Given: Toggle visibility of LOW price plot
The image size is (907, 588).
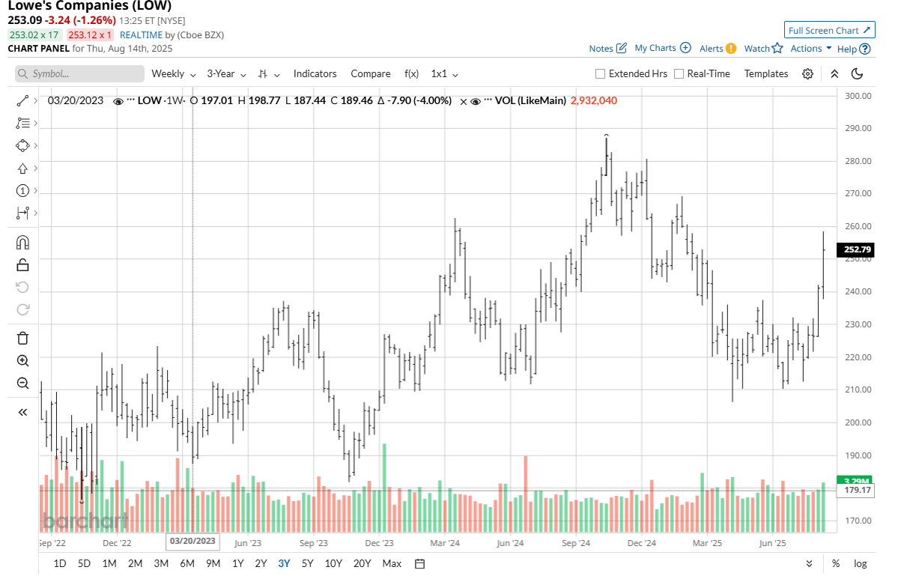Looking at the screenshot, I should tap(118, 101).
